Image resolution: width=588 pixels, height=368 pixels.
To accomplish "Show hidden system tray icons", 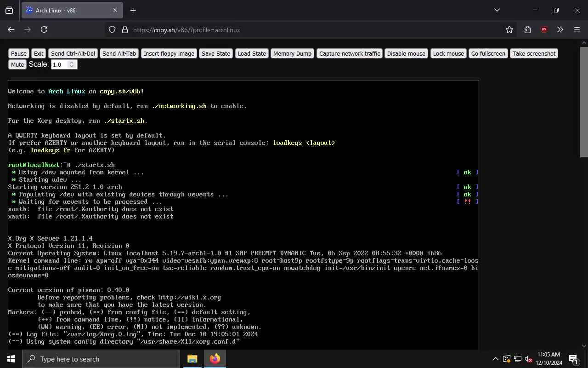I will (x=495, y=359).
